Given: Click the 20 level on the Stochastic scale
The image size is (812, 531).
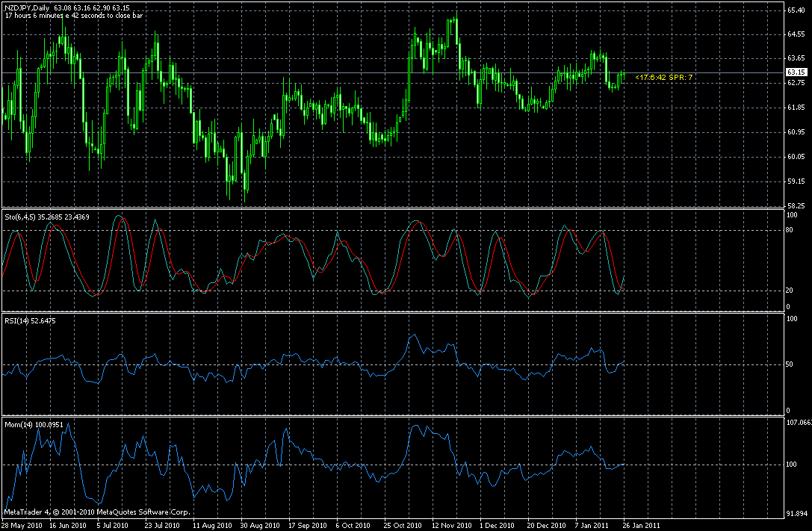Looking at the screenshot, I should tap(790, 291).
